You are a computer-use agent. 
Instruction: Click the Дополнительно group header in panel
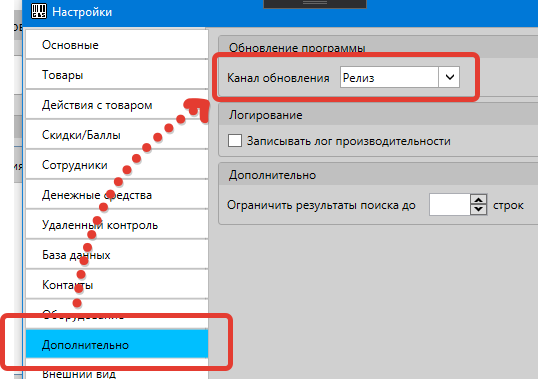[x=378, y=175]
